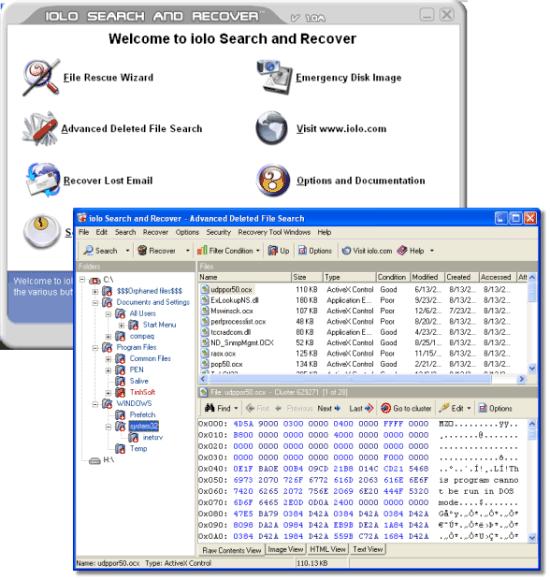The height and width of the screenshot is (580, 550).
Task: Click Find in the hex viewer toolbar
Action: (x=218, y=408)
